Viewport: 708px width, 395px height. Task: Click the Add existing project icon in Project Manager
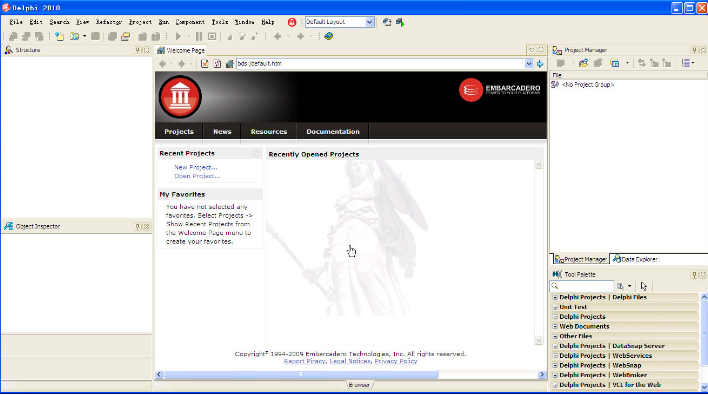(583, 63)
